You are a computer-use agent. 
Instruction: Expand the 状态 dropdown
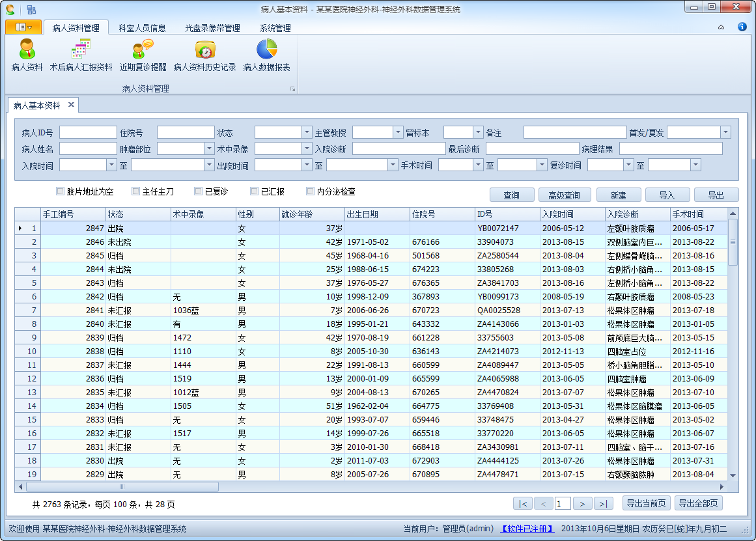pos(307,132)
